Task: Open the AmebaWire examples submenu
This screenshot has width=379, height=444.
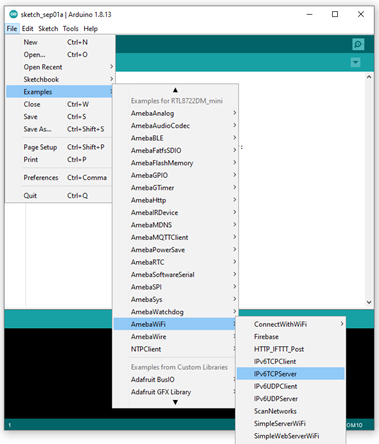Action: tap(175, 337)
